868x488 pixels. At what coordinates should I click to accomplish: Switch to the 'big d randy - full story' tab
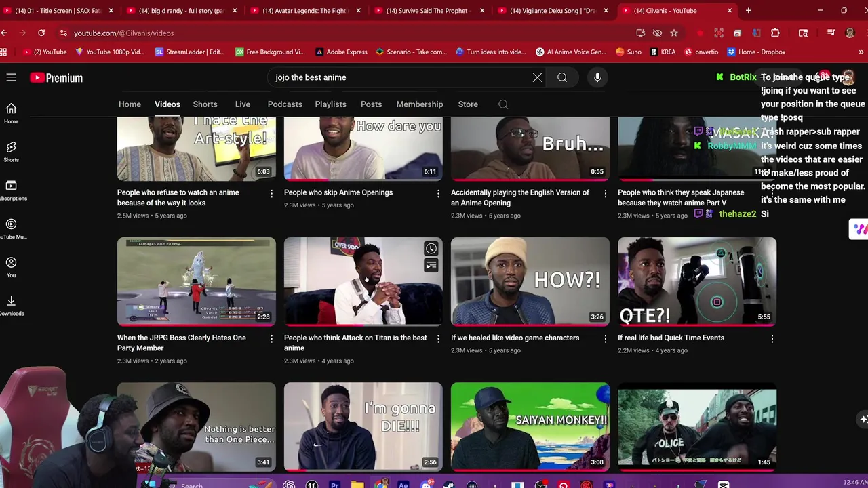click(x=181, y=11)
